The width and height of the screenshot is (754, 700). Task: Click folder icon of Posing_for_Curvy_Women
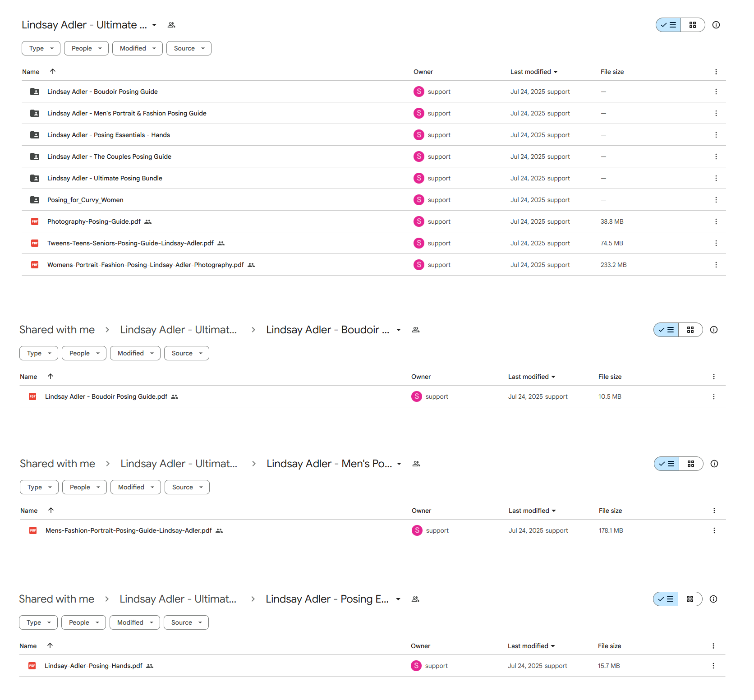pos(35,200)
